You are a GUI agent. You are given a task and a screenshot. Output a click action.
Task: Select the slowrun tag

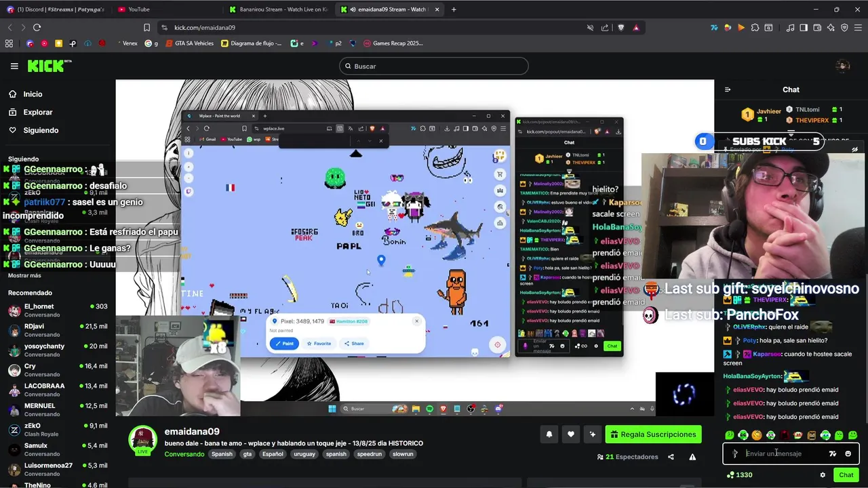(x=403, y=454)
